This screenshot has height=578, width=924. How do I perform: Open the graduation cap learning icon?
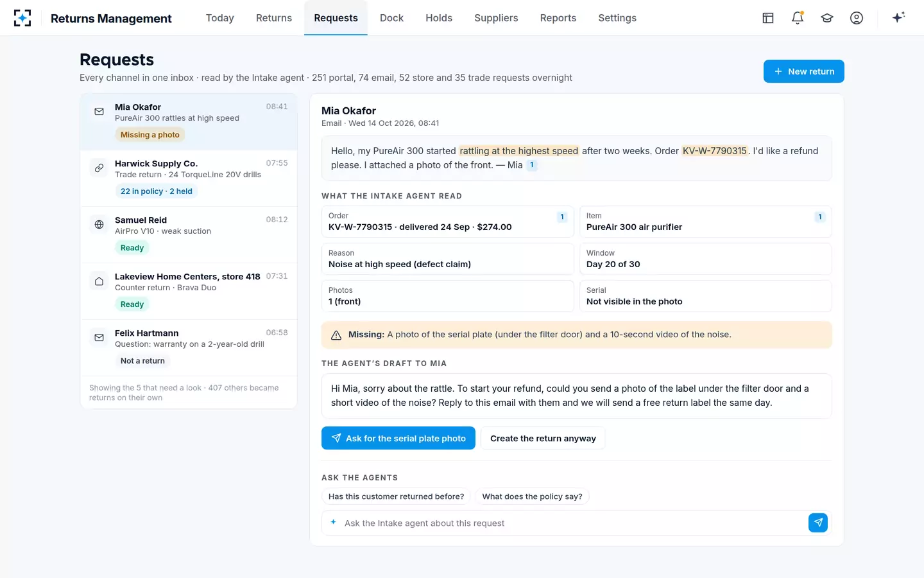click(x=827, y=18)
